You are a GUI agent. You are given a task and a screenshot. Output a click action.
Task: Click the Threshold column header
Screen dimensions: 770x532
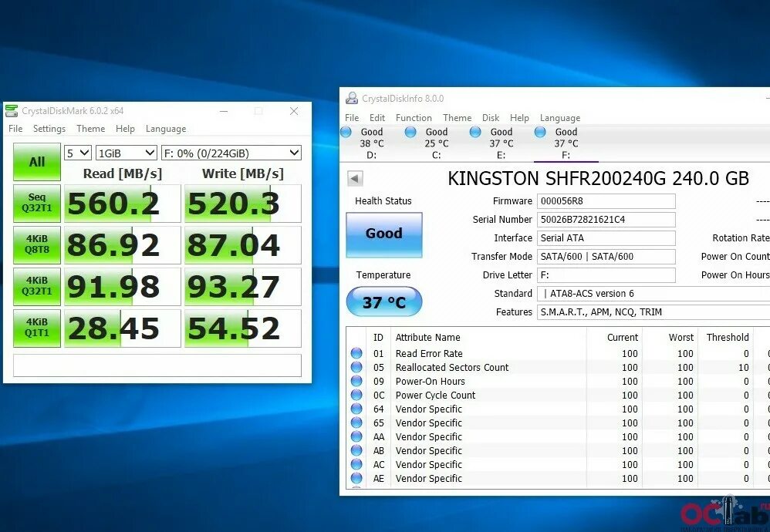[726, 337]
